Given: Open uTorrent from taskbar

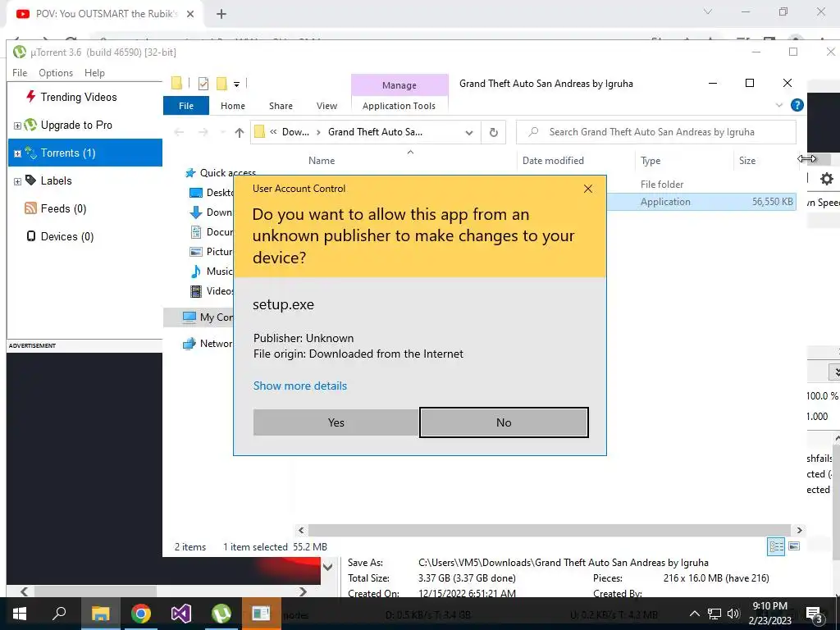Looking at the screenshot, I should (x=221, y=614).
